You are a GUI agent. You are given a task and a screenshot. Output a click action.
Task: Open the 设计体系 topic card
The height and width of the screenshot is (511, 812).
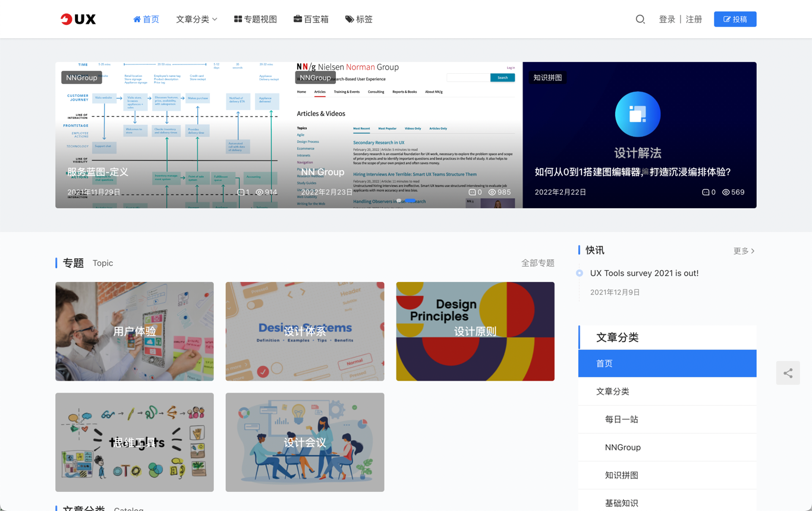point(305,331)
